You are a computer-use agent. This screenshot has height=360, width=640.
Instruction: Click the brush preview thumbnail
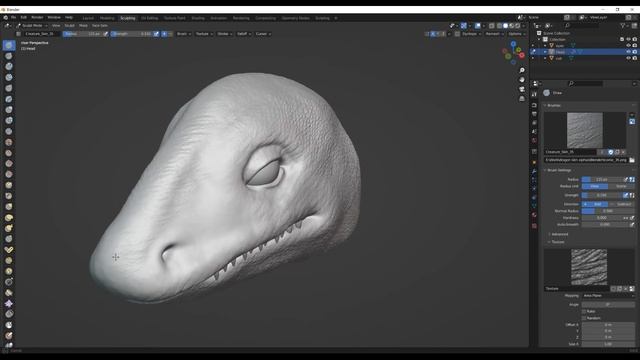click(585, 131)
